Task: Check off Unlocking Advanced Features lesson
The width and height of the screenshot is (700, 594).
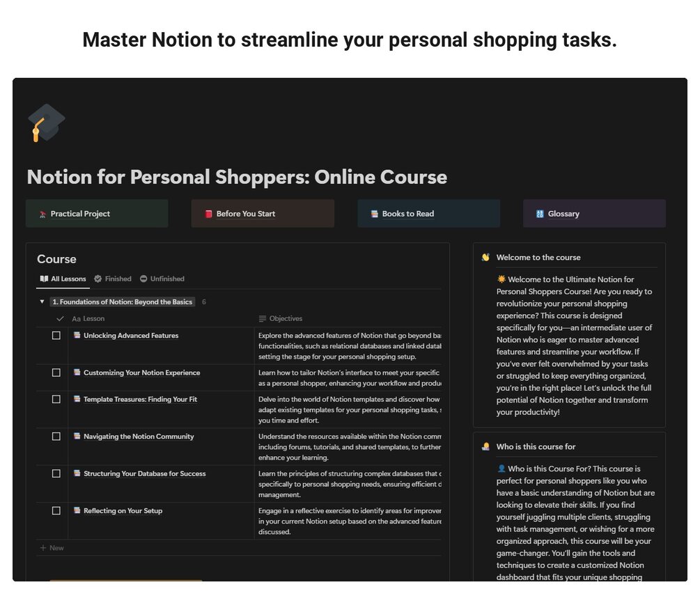Action: [x=56, y=335]
